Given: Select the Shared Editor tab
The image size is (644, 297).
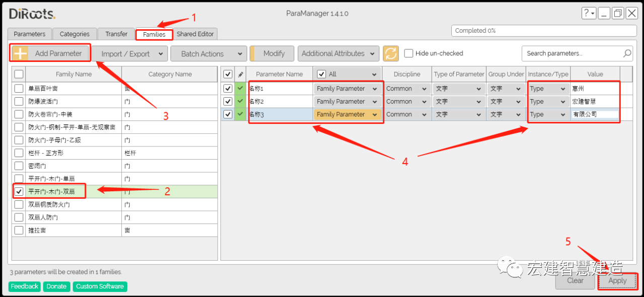Looking at the screenshot, I should point(195,34).
